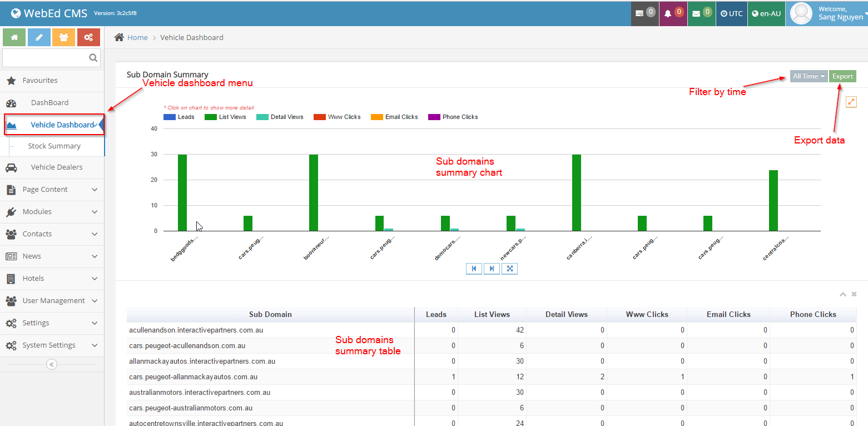
Task: Toggle List Views series in legend
Action: tap(225, 117)
